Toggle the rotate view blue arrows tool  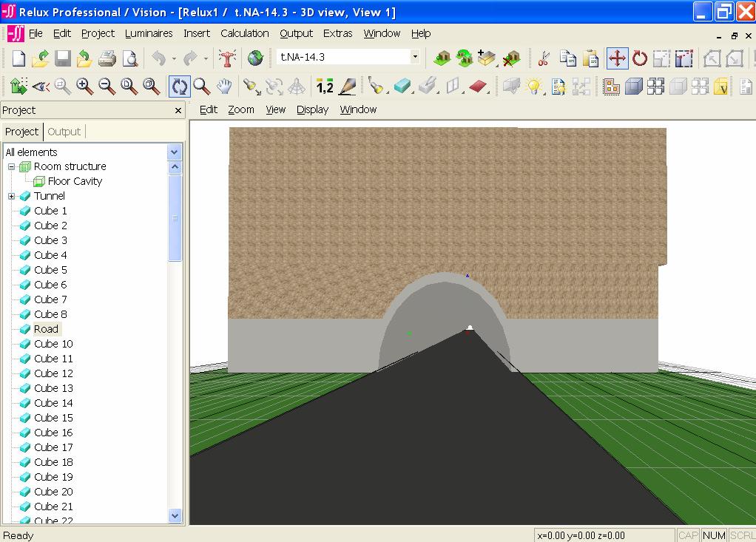tap(179, 87)
